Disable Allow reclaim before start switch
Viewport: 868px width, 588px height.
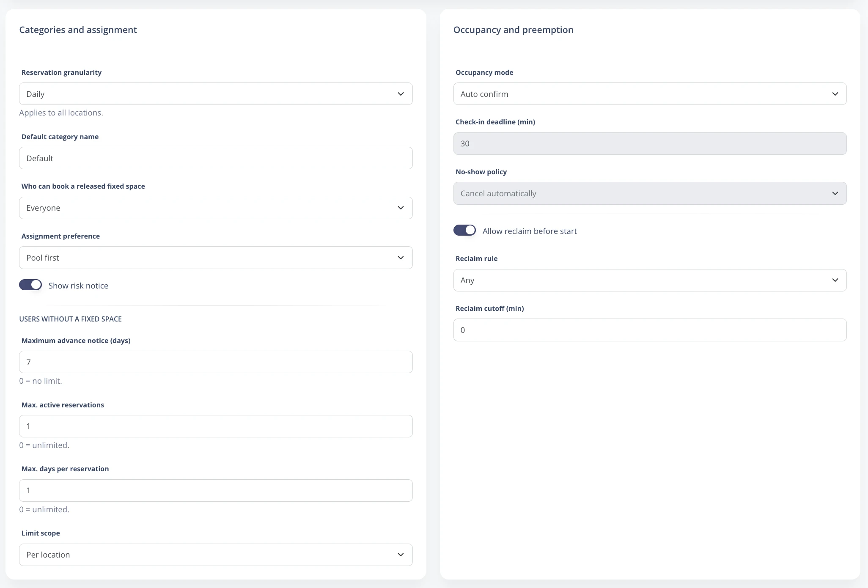click(464, 230)
